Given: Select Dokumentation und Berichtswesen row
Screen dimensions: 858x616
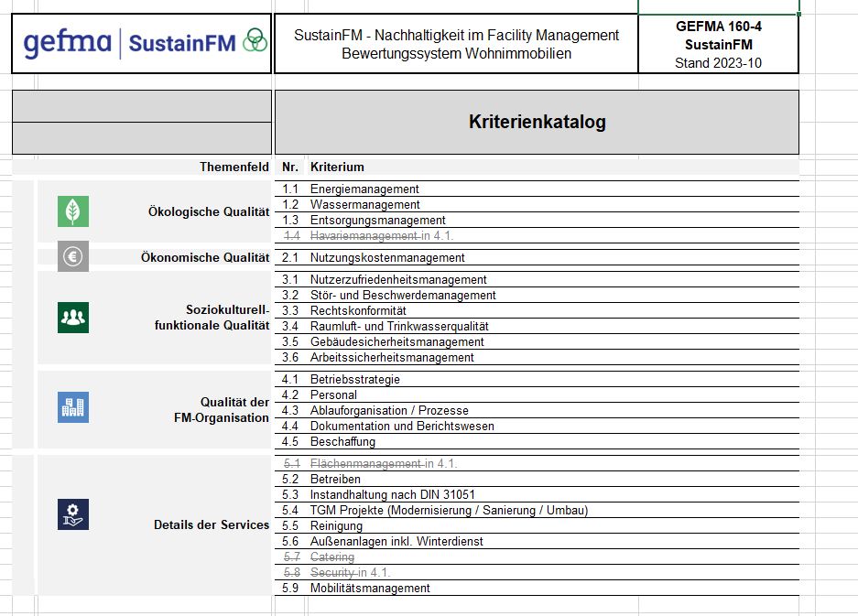Looking at the screenshot, I should tap(537, 426).
